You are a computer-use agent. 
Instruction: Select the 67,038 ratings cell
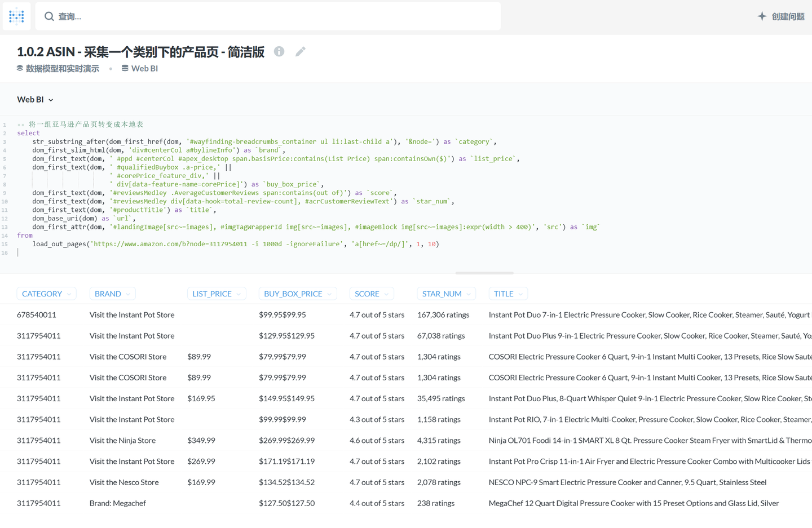point(441,335)
